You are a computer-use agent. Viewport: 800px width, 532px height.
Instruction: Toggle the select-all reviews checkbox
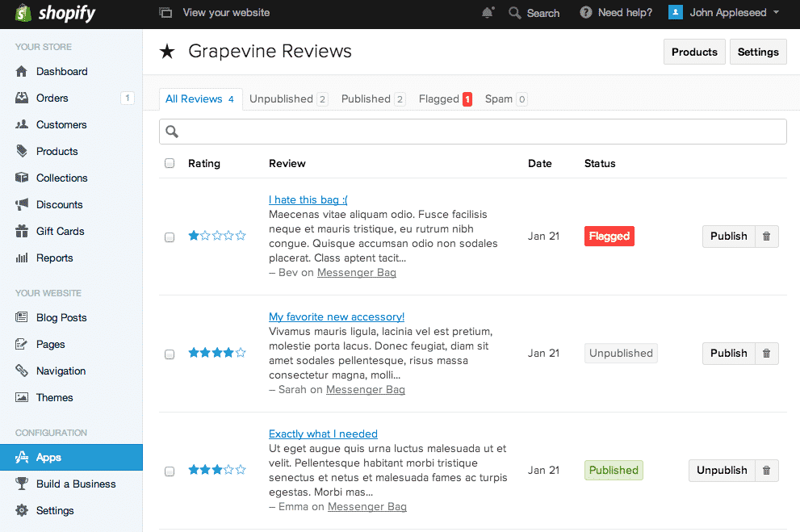170,163
